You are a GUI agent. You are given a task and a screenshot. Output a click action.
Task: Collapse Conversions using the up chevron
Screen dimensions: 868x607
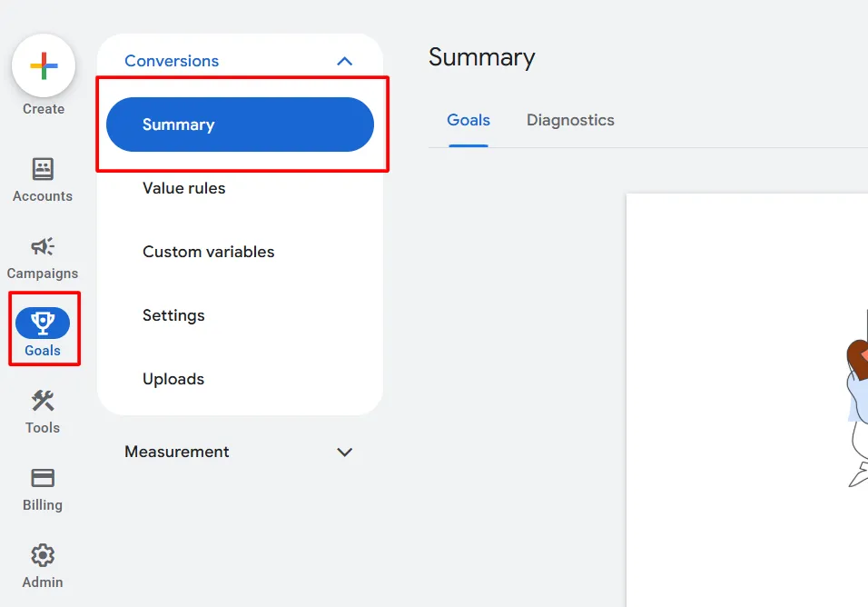pyautogui.click(x=344, y=61)
